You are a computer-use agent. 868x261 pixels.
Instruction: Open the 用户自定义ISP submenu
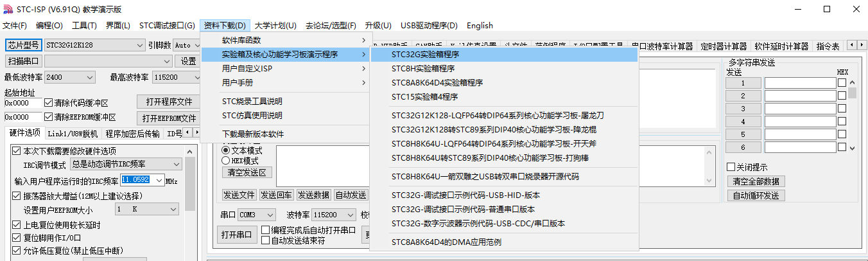pos(286,69)
